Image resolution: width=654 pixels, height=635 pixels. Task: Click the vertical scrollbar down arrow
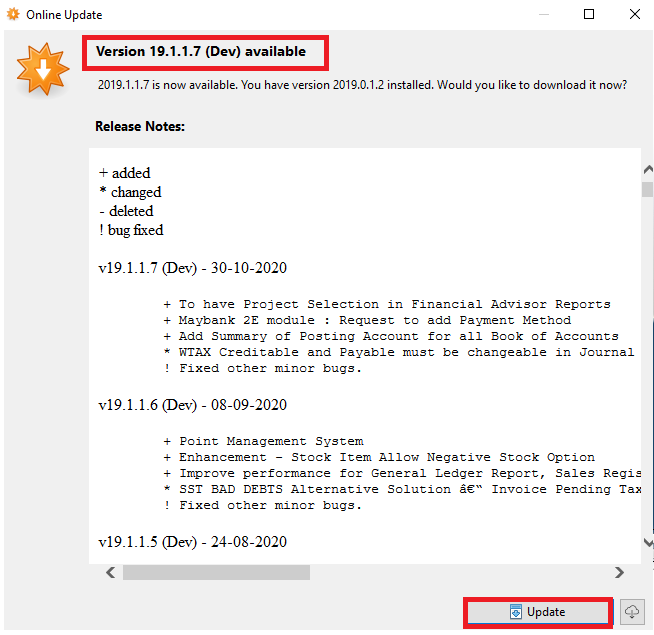click(x=648, y=542)
